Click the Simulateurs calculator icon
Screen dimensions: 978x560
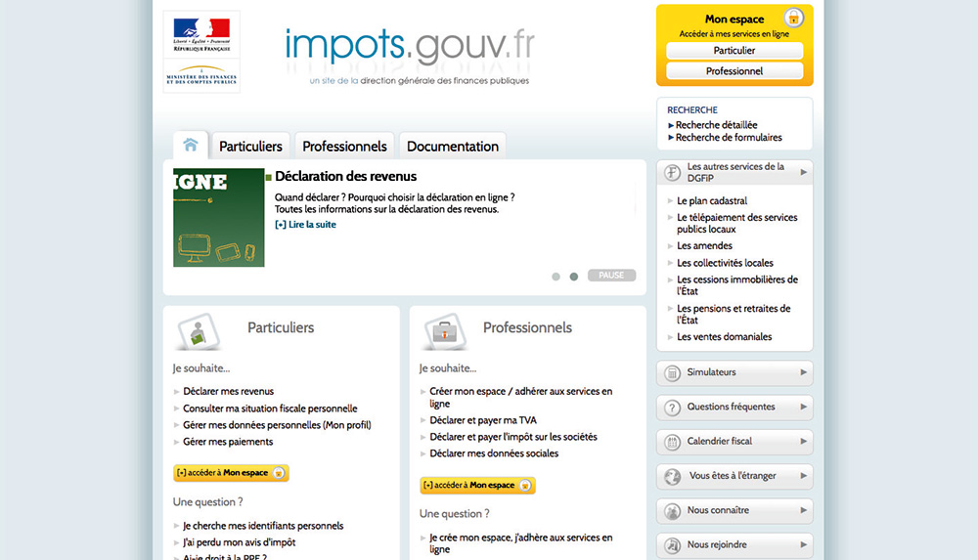tap(672, 373)
